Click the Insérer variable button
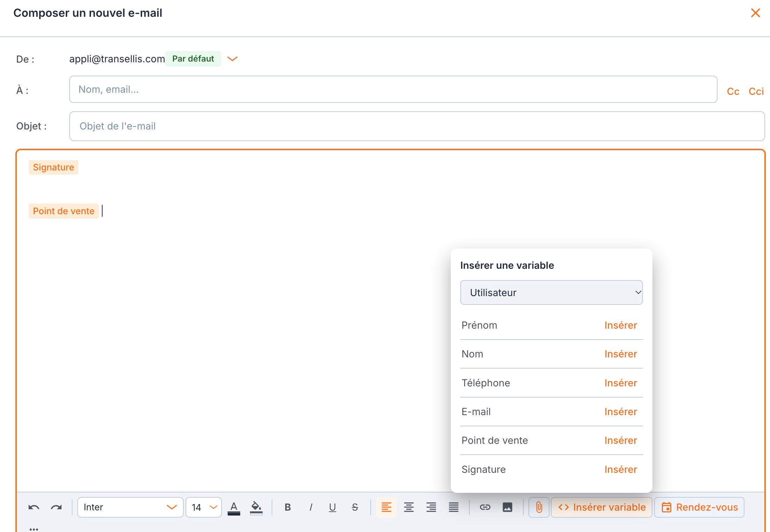Image resolution: width=770 pixels, height=532 pixels. click(x=602, y=507)
